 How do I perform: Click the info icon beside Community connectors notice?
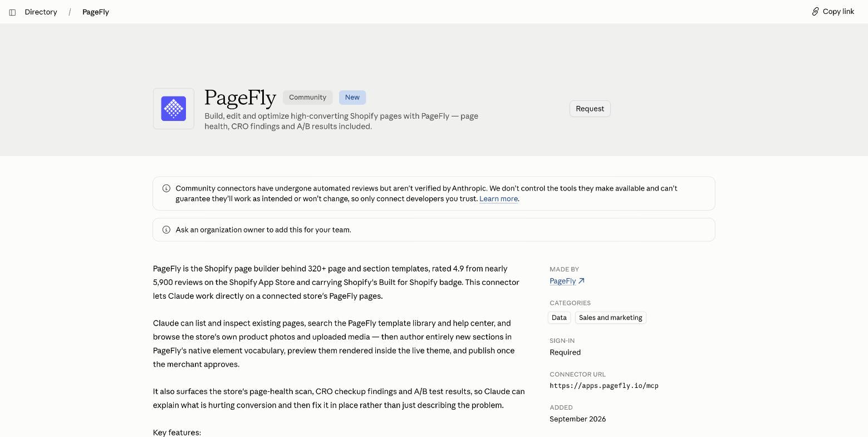pos(166,188)
